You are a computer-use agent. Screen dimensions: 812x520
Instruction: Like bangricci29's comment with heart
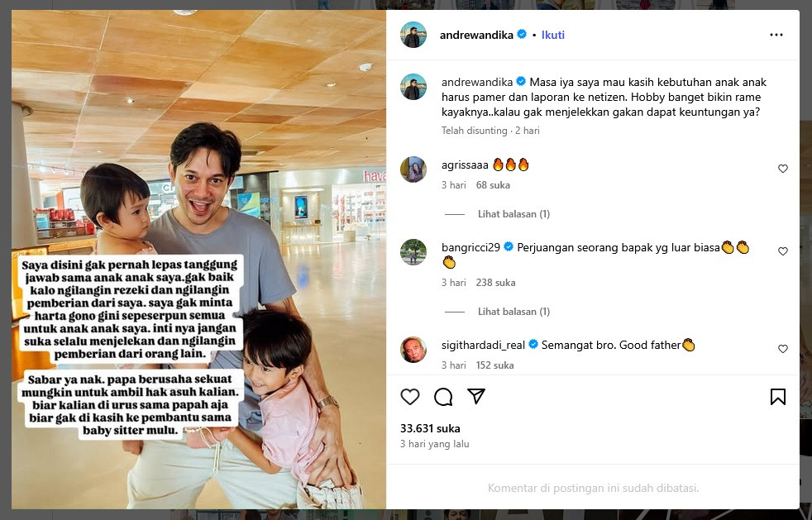point(783,251)
